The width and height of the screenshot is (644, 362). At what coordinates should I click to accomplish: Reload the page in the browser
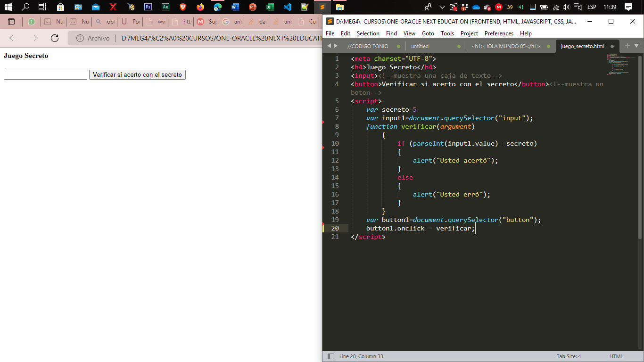[55, 38]
